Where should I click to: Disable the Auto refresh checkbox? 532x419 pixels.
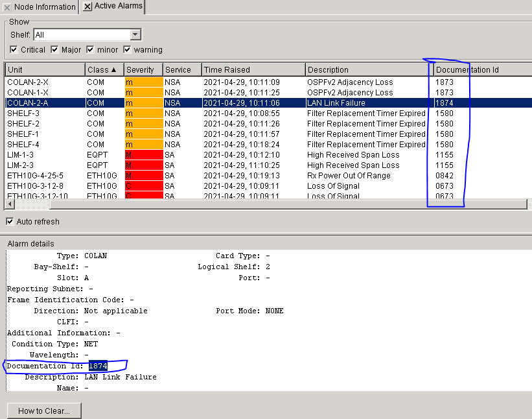click(x=10, y=221)
